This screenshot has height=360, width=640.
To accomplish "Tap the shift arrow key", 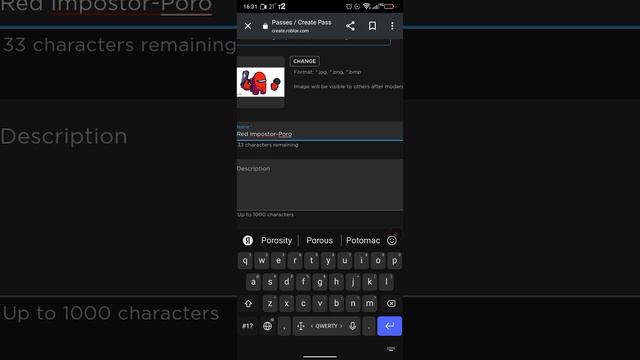I will [248, 304].
